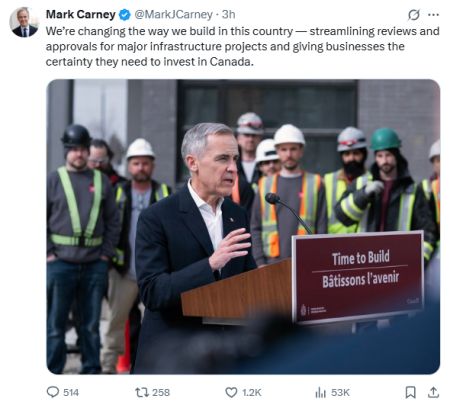The width and height of the screenshot is (450, 405).
Task: View analytics via the bar chart icon
Action: [x=320, y=392]
